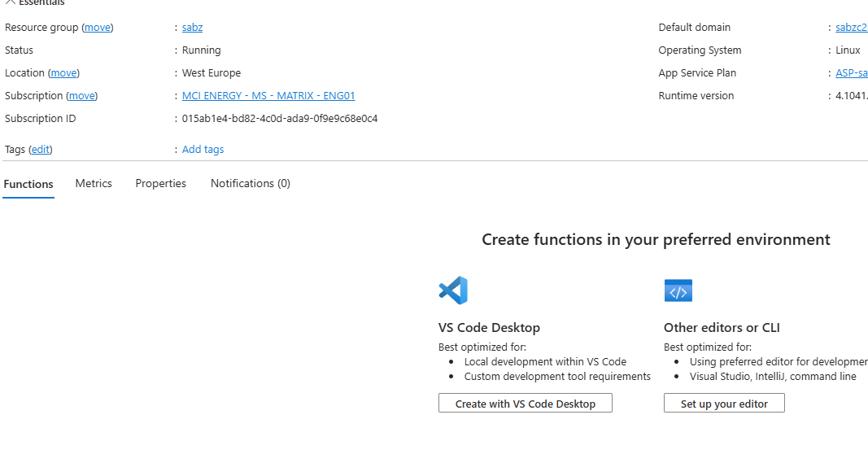Click edit link next to Tags

pyautogui.click(x=41, y=149)
